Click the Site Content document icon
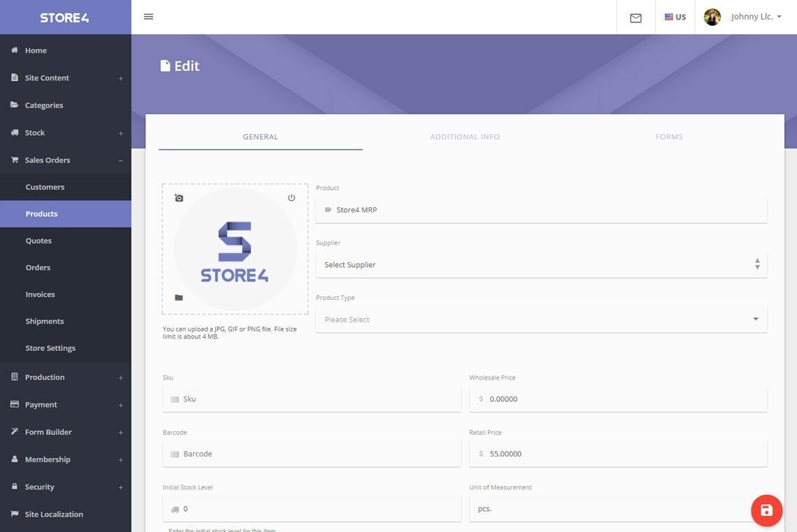Viewport: 797px width, 532px height. (x=14, y=77)
